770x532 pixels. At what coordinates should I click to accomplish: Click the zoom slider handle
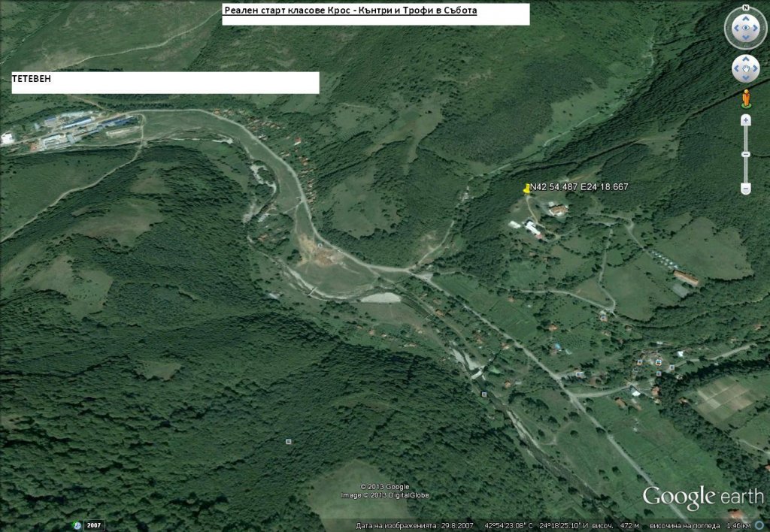(745, 155)
